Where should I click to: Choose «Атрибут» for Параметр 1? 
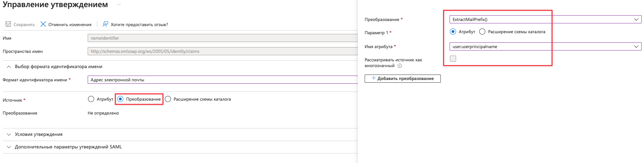pyautogui.click(x=453, y=32)
